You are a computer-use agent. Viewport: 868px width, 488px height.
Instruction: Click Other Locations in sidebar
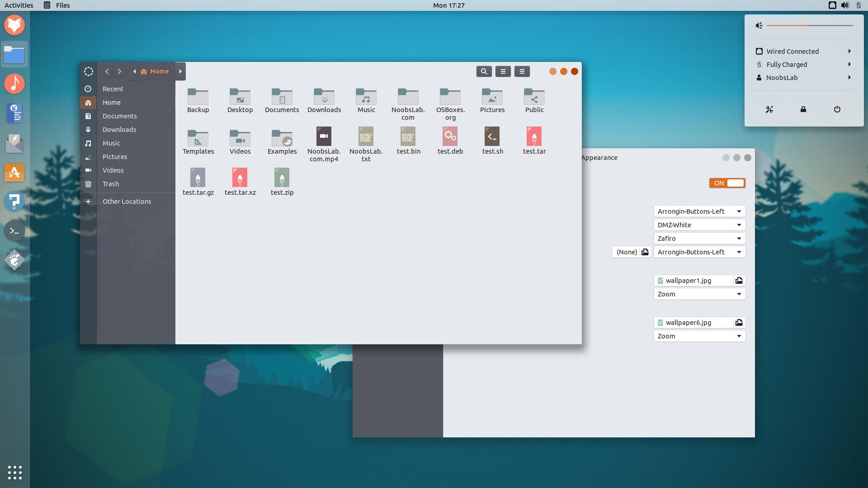click(x=128, y=202)
